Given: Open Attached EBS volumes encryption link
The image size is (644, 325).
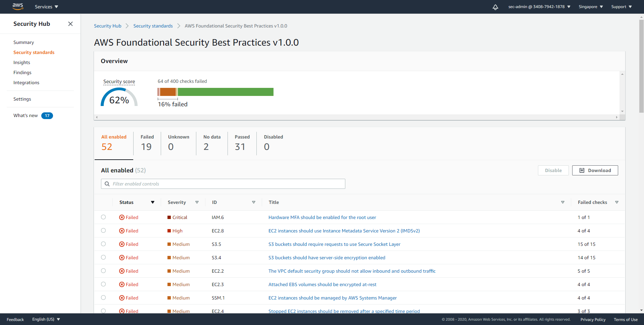Looking at the screenshot, I should [323, 284].
